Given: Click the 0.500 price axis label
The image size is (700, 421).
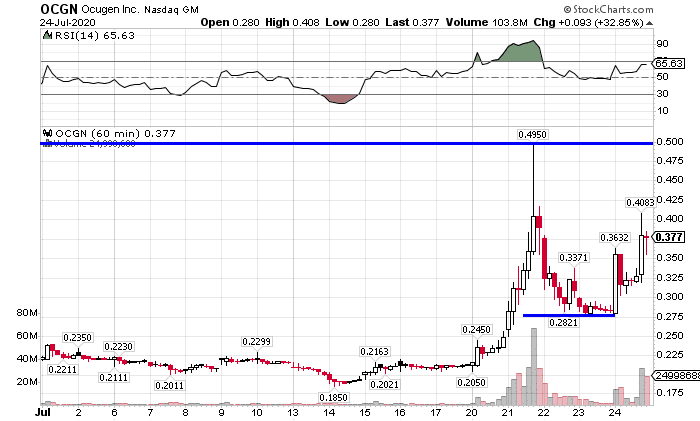Looking at the screenshot, I should point(670,142).
